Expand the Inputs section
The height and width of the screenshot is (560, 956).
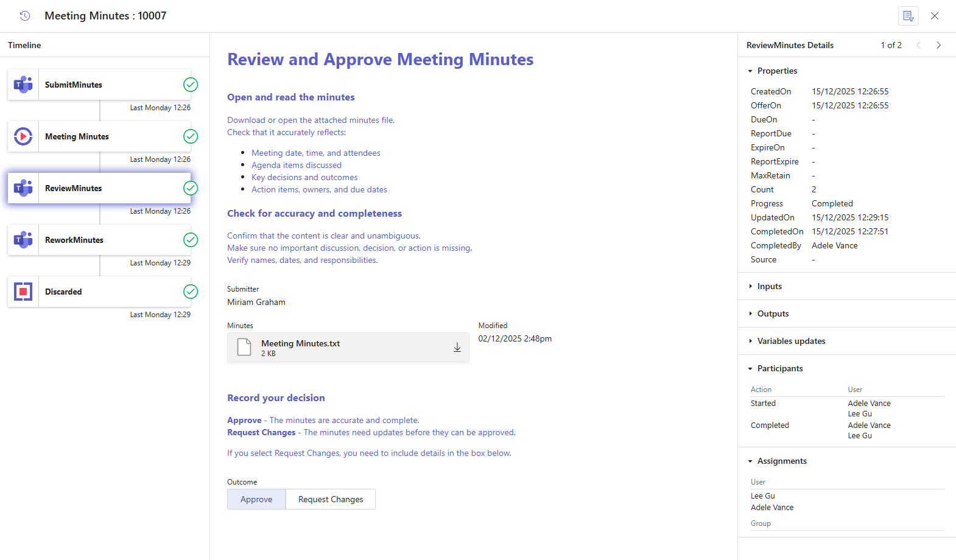(769, 287)
